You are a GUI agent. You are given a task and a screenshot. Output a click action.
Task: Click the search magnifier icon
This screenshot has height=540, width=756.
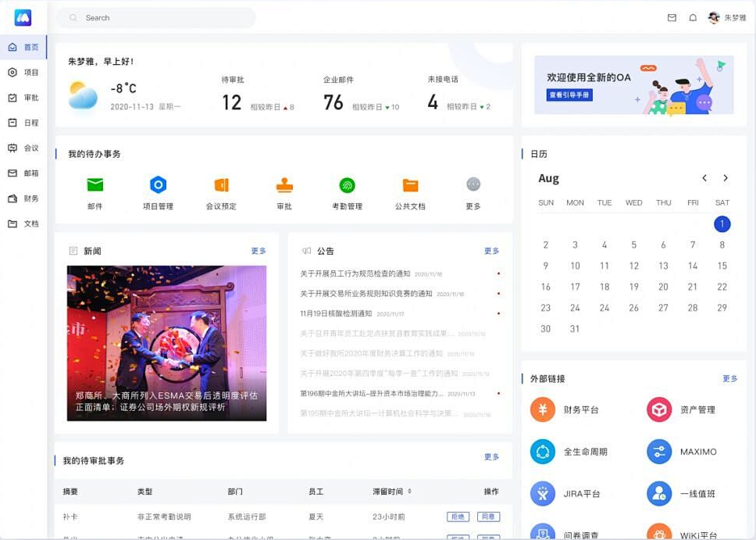(73, 18)
